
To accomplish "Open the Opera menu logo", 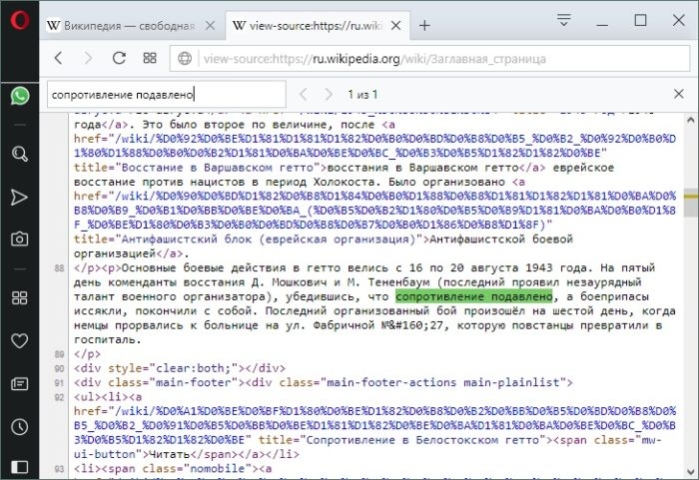I will click(x=20, y=21).
